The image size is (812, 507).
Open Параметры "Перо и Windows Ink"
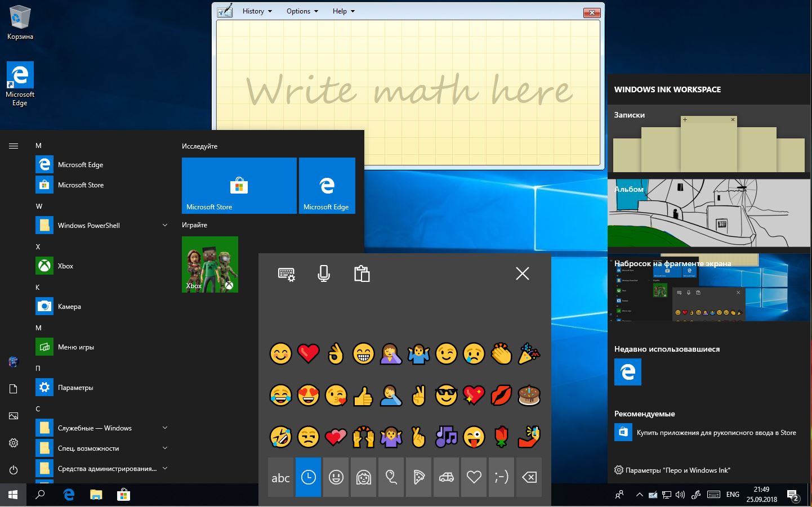[672, 470]
